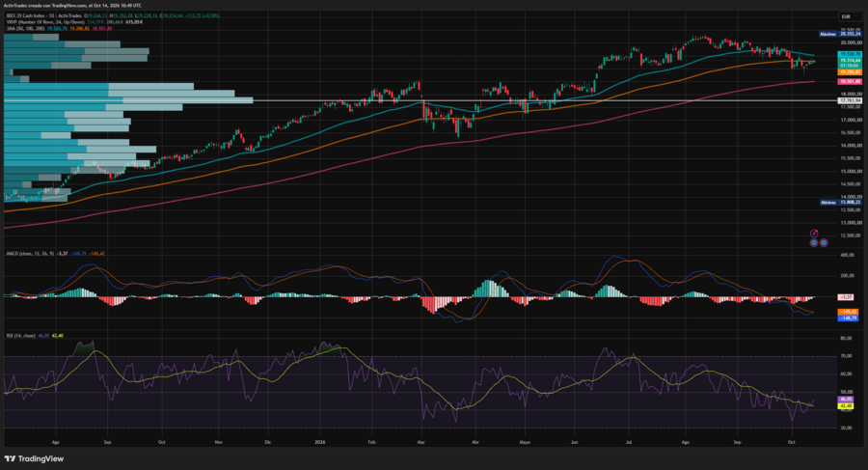Click the 13.000,00 level on price scale
This screenshot has height=470, width=868.
[851, 222]
